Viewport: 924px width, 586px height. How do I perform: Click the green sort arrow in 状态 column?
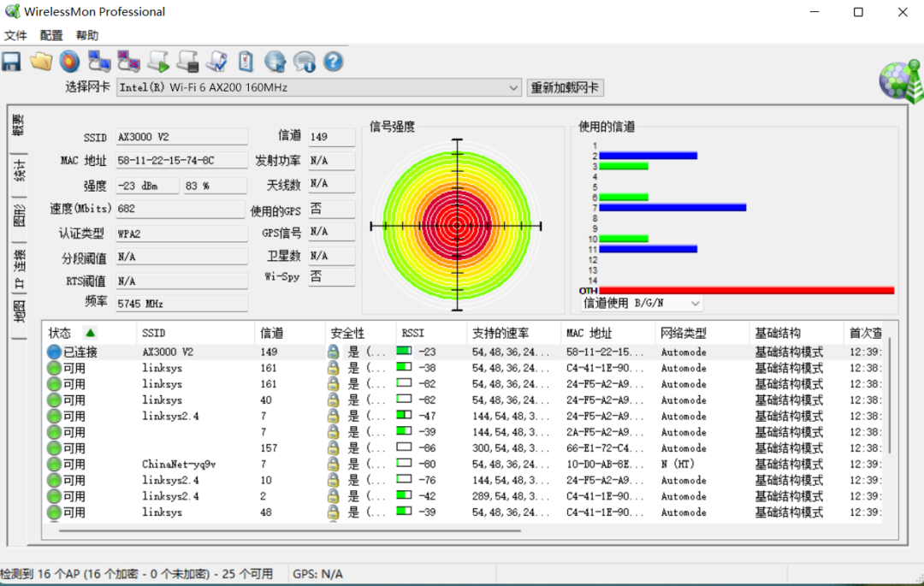[x=90, y=333]
